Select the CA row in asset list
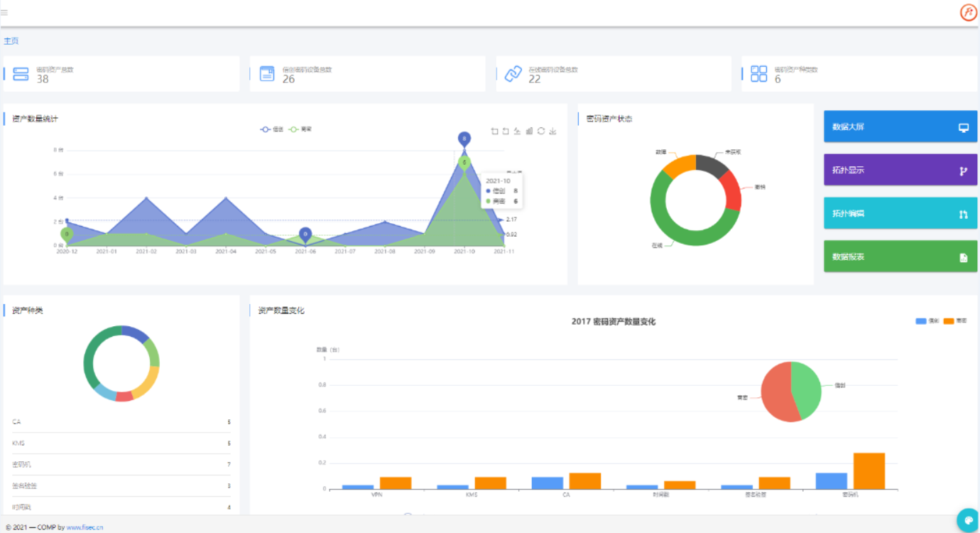 point(121,422)
